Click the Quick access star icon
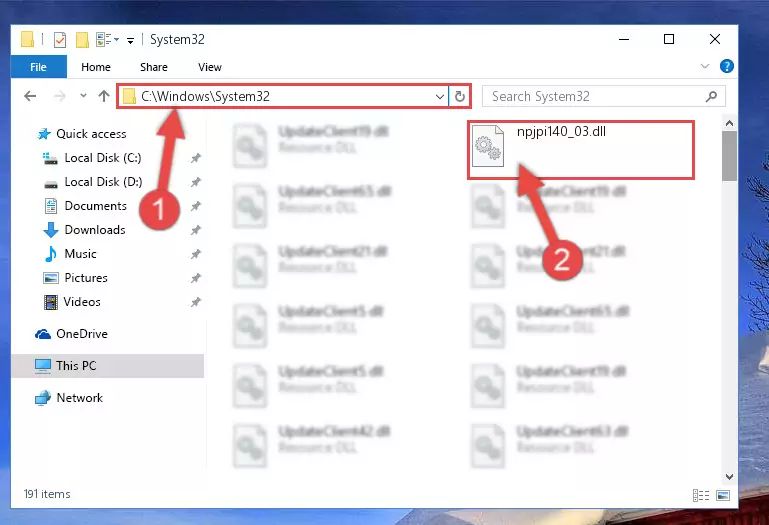Screen dimensions: 769x525 coord(44,134)
